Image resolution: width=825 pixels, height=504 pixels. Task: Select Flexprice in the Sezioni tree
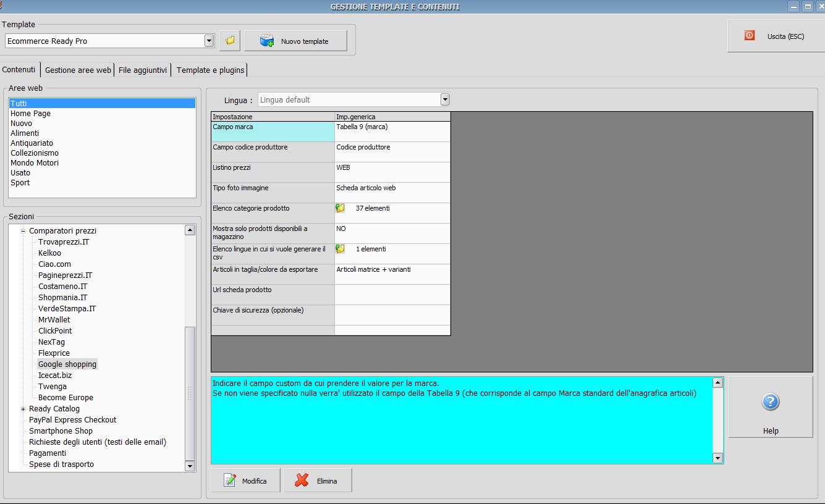(x=54, y=353)
